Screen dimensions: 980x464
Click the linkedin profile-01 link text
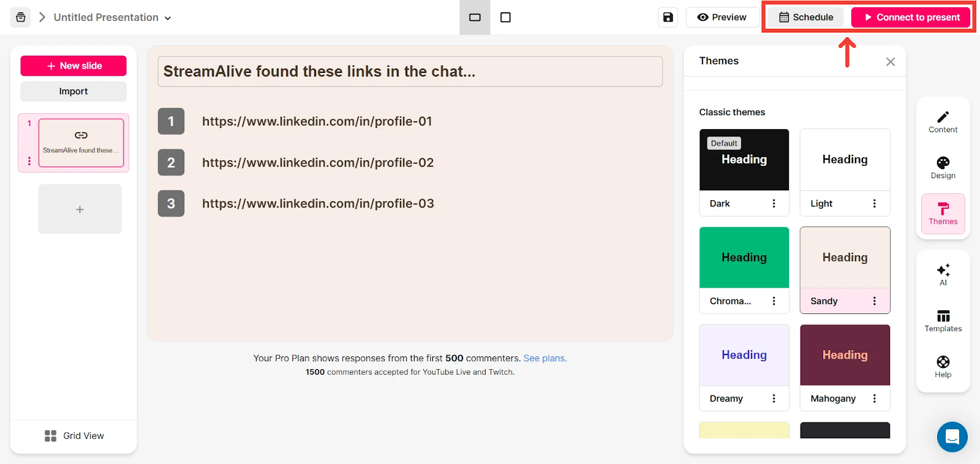click(x=317, y=121)
